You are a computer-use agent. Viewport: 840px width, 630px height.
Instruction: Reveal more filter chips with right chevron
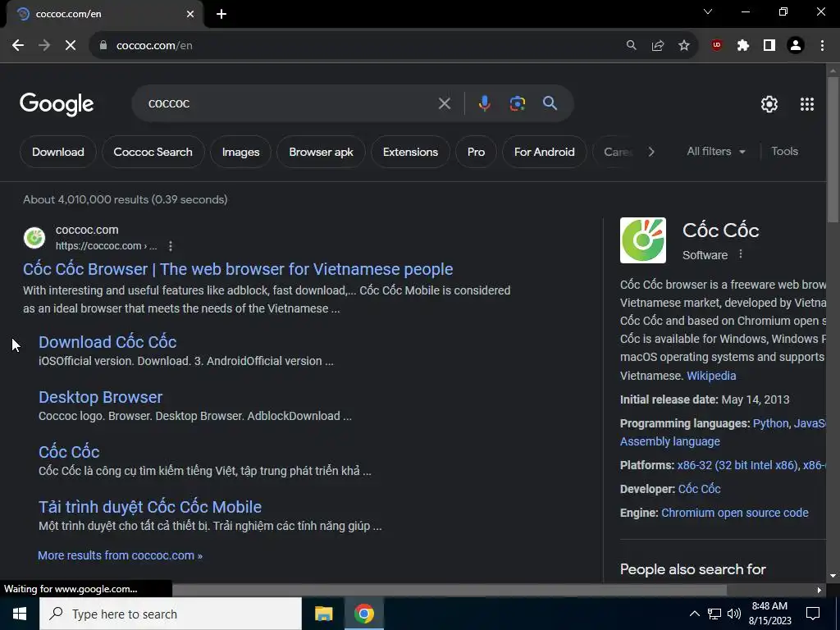[x=651, y=152]
